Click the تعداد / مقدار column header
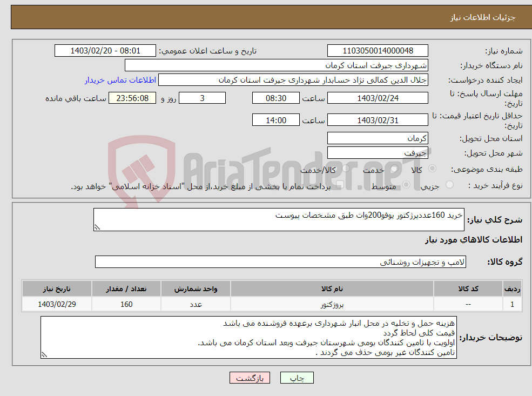 pyautogui.click(x=126, y=289)
